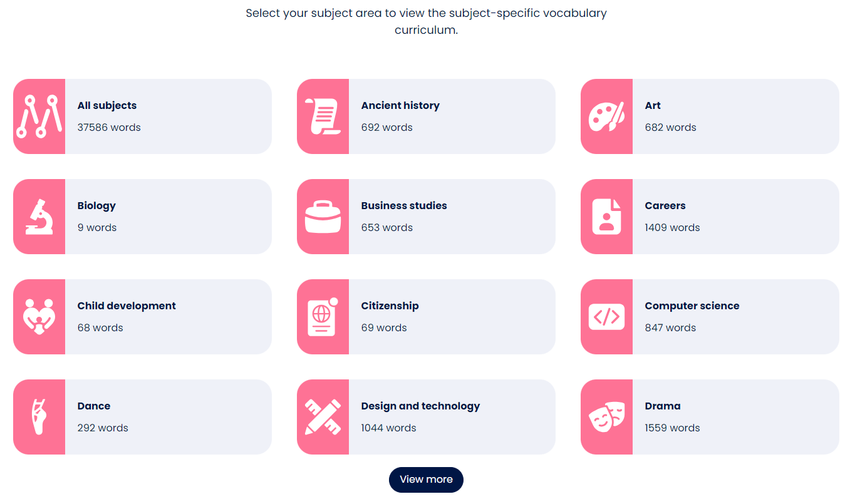This screenshot has height=504, width=850.
Task: Open Citizenship via the passport icon
Action: 323,317
